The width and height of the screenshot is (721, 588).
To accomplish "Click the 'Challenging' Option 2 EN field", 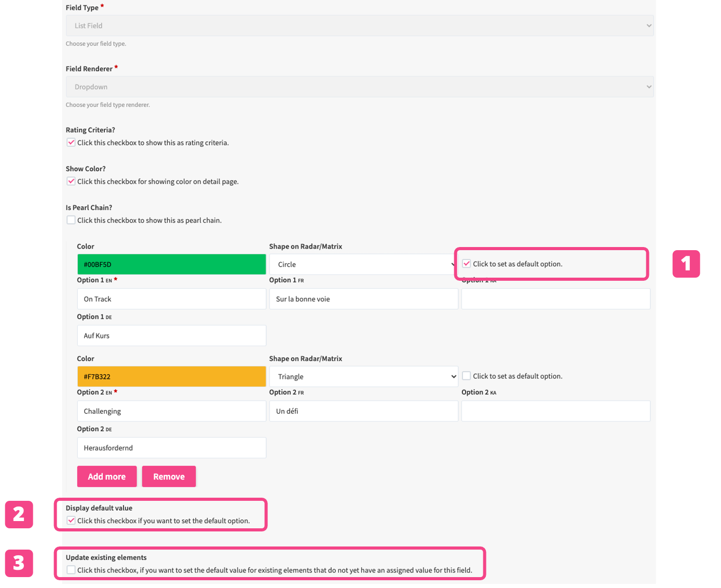I will (171, 411).
